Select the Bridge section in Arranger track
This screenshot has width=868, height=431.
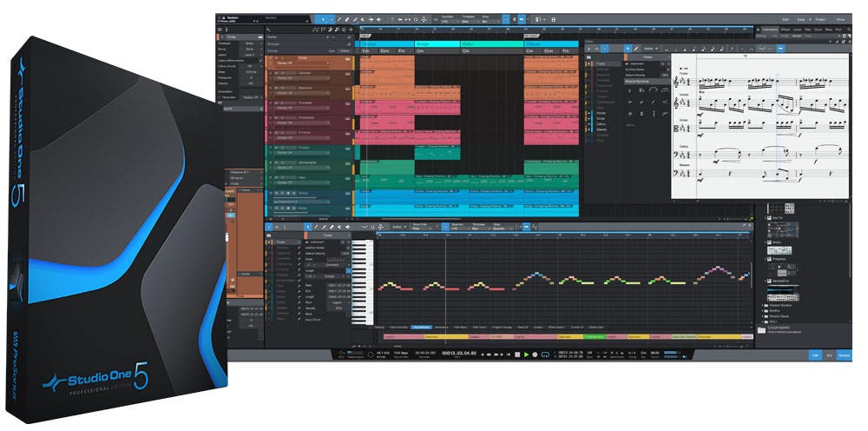pyautogui.click(x=437, y=43)
